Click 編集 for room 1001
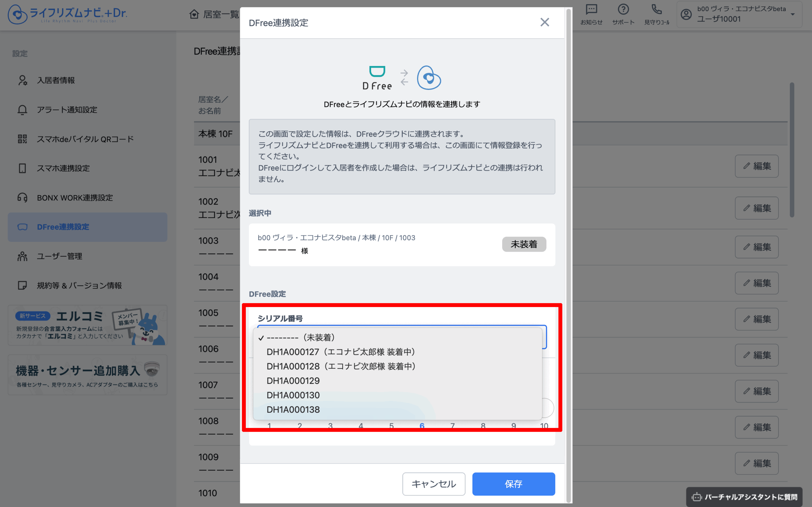Screen dimensions: 812x507 756,166
